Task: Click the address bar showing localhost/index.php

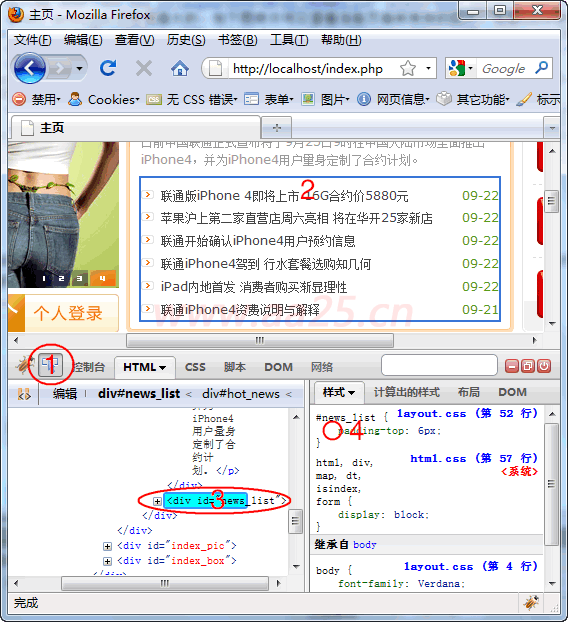Action: click(x=308, y=69)
